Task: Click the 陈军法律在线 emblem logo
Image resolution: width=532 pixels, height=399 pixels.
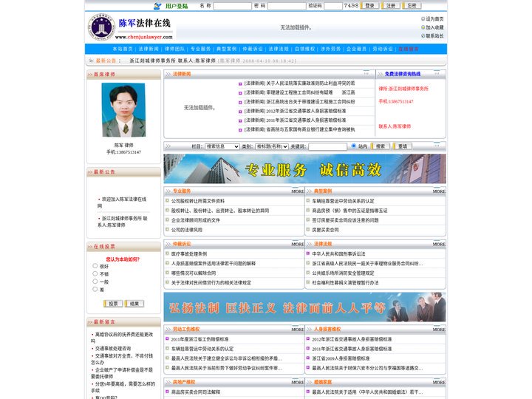Action: click(x=100, y=27)
